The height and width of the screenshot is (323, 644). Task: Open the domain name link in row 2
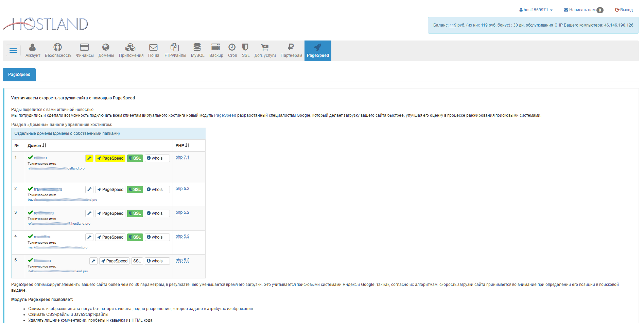48,189
